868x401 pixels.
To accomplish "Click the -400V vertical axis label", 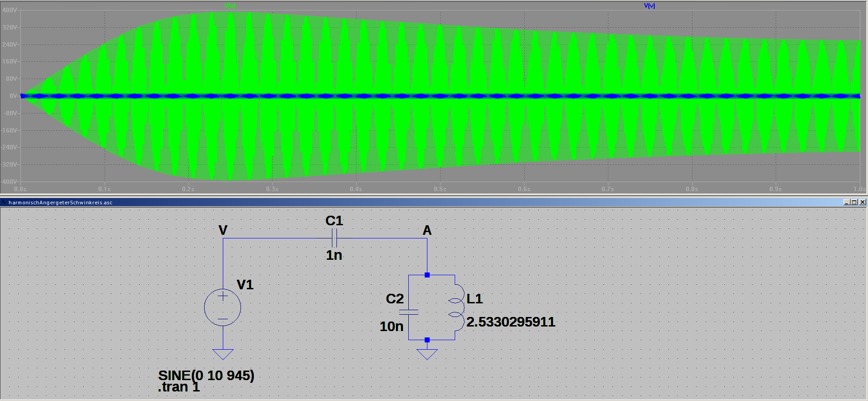I will click(9, 182).
